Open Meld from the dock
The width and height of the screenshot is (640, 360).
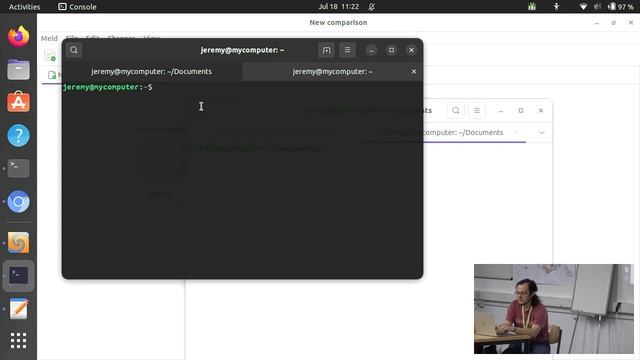[x=18, y=242]
